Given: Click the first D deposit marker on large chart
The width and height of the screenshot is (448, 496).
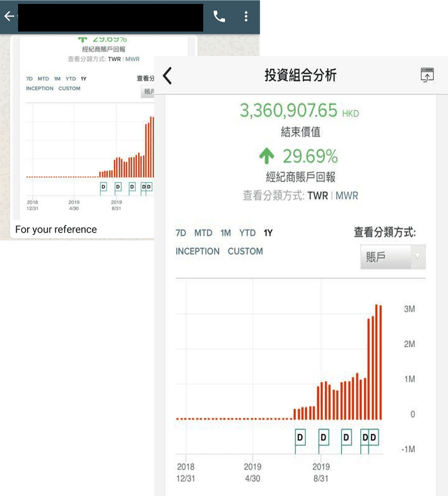Looking at the screenshot, I should point(300,438).
